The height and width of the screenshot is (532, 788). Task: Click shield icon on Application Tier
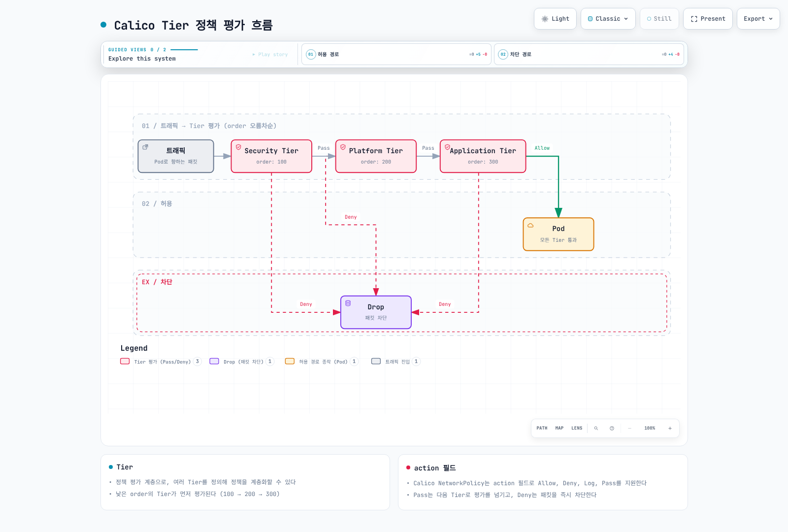[447, 147]
